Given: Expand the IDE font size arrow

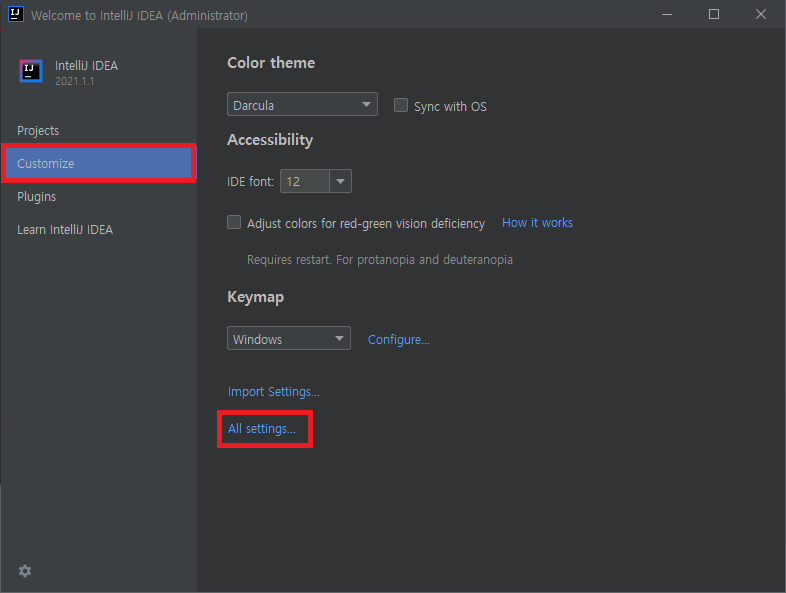Looking at the screenshot, I should (x=340, y=181).
